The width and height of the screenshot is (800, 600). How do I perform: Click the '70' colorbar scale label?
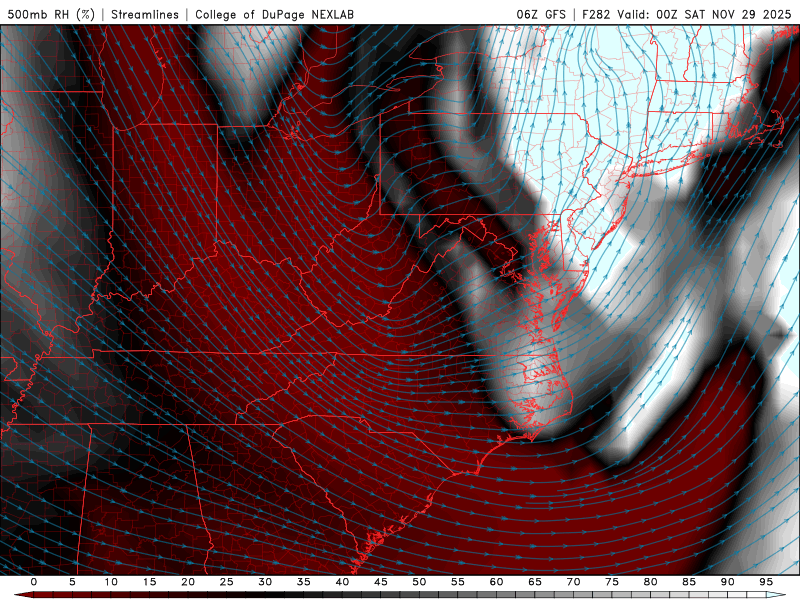click(573, 582)
